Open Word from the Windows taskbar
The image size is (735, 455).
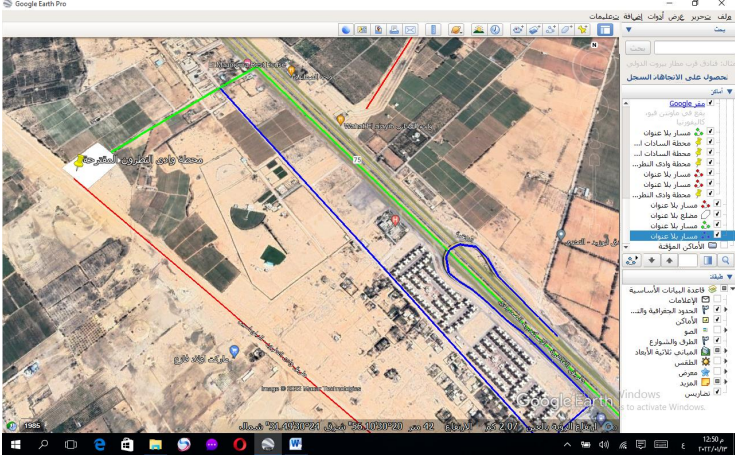point(295,444)
